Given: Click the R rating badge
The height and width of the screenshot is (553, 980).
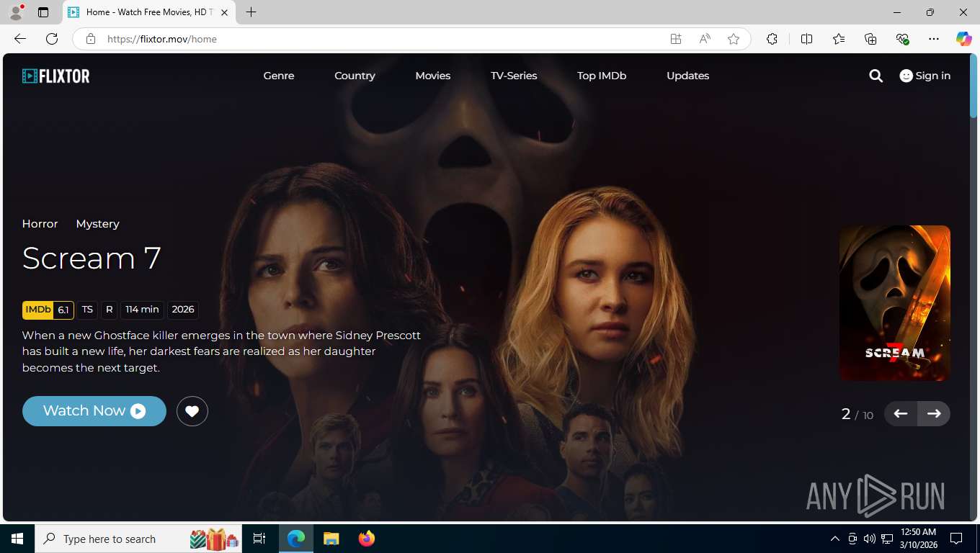Looking at the screenshot, I should pos(110,310).
